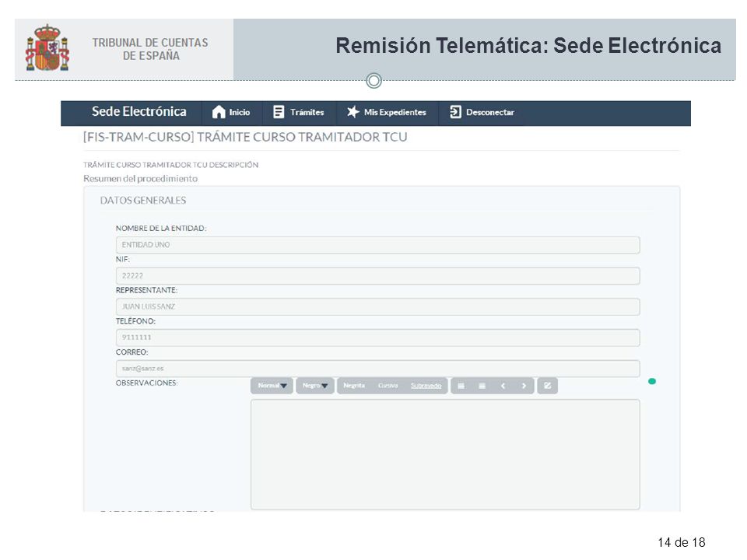Click the left chevron outdent icon

pos(503,386)
